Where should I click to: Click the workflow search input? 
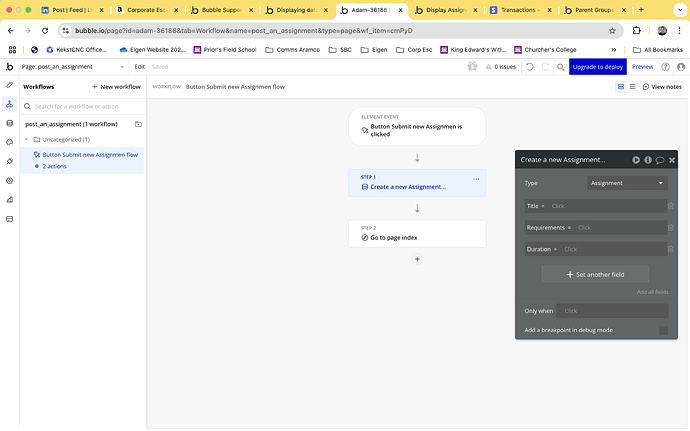[x=84, y=107]
